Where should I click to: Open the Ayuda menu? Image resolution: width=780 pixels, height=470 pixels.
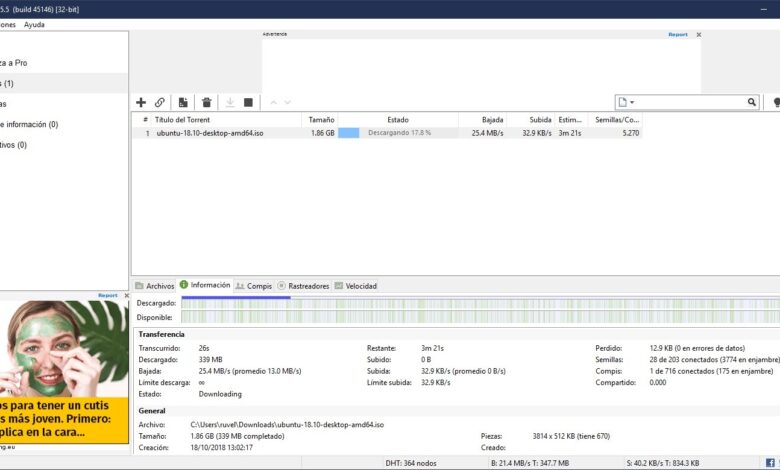point(34,24)
